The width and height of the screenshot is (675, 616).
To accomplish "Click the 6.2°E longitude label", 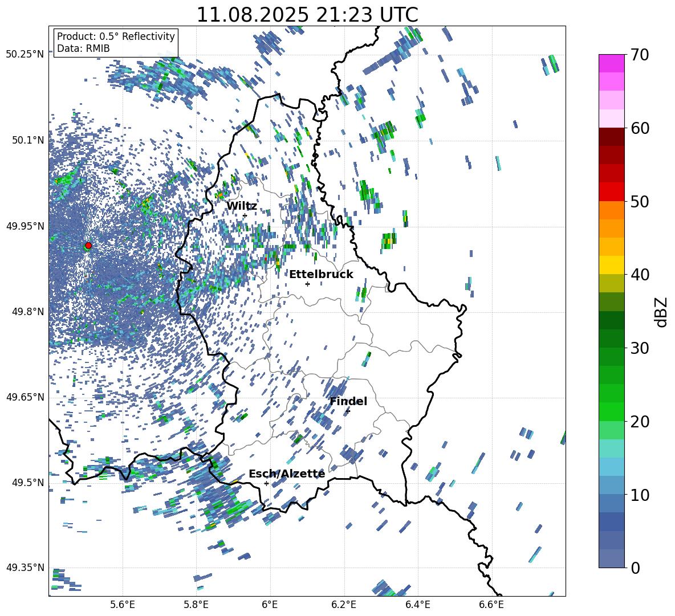I will [344, 605].
